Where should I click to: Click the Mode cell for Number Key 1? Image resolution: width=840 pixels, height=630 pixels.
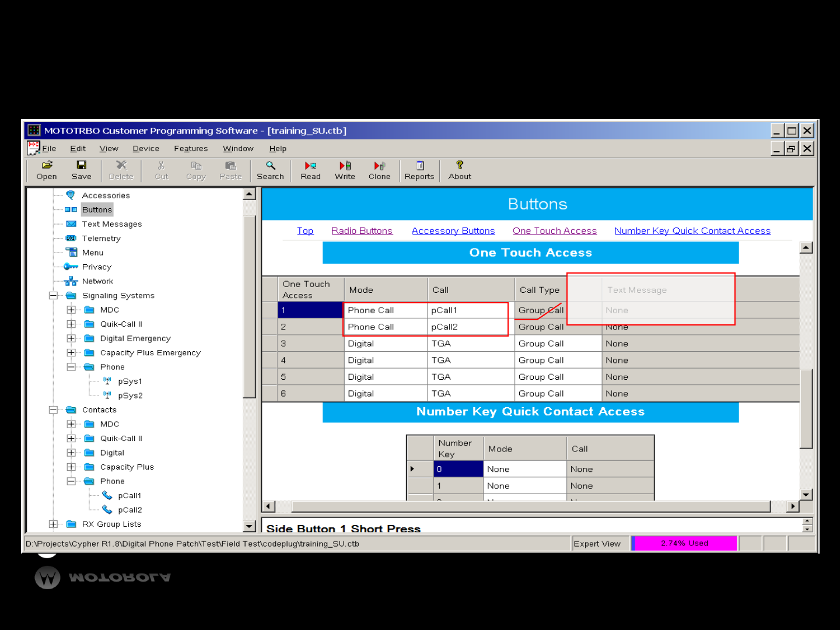point(525,485)
